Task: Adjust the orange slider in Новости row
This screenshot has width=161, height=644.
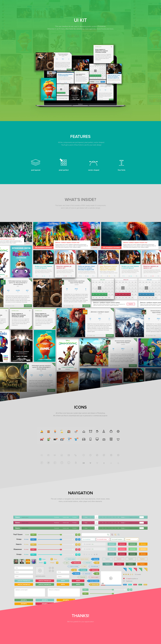Action: (61, 545)
